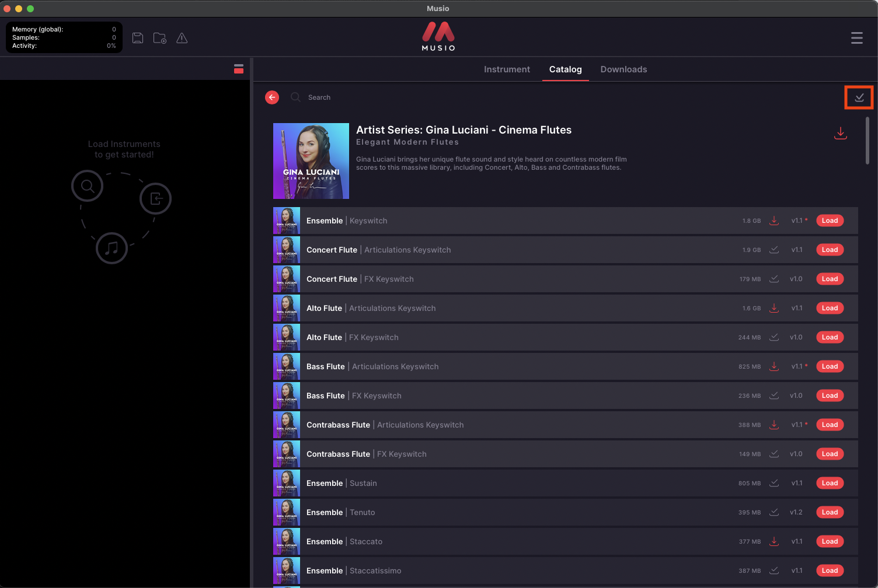This screenshot has width=878, height=588.
Task: Click the Memory and Activity stats panel
Action: tap(64, 37)
